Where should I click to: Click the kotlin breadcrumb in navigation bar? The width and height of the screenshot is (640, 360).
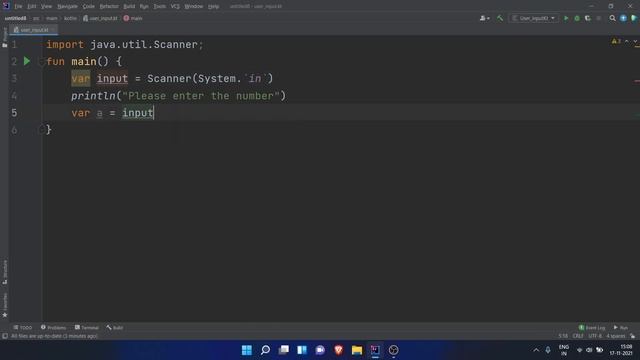[70, 18]
